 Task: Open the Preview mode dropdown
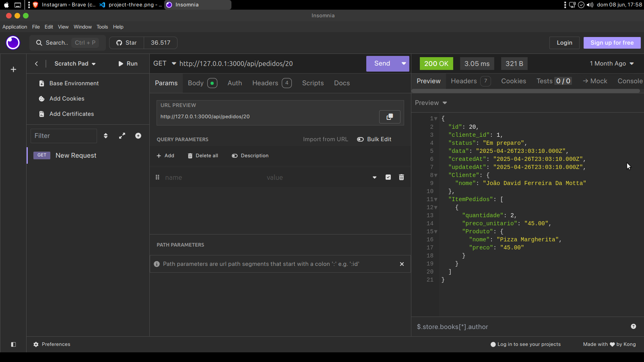click(x=431, y=103)
